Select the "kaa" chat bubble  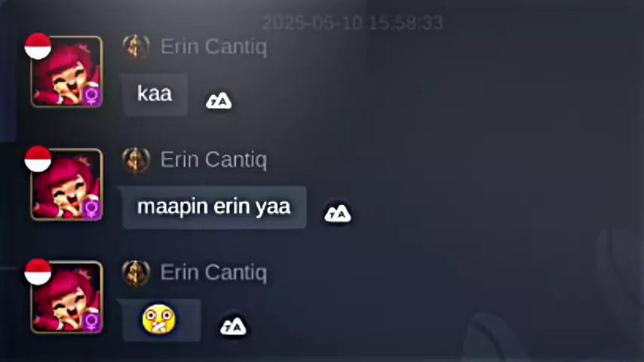click(155, 94)
